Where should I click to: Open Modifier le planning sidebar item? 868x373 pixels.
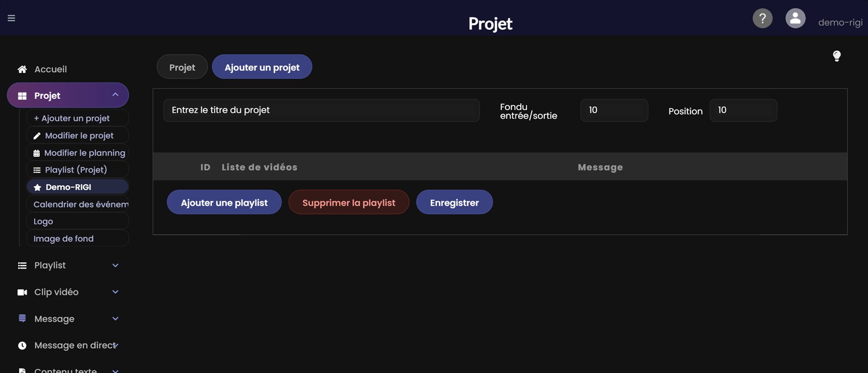(77, 153)
